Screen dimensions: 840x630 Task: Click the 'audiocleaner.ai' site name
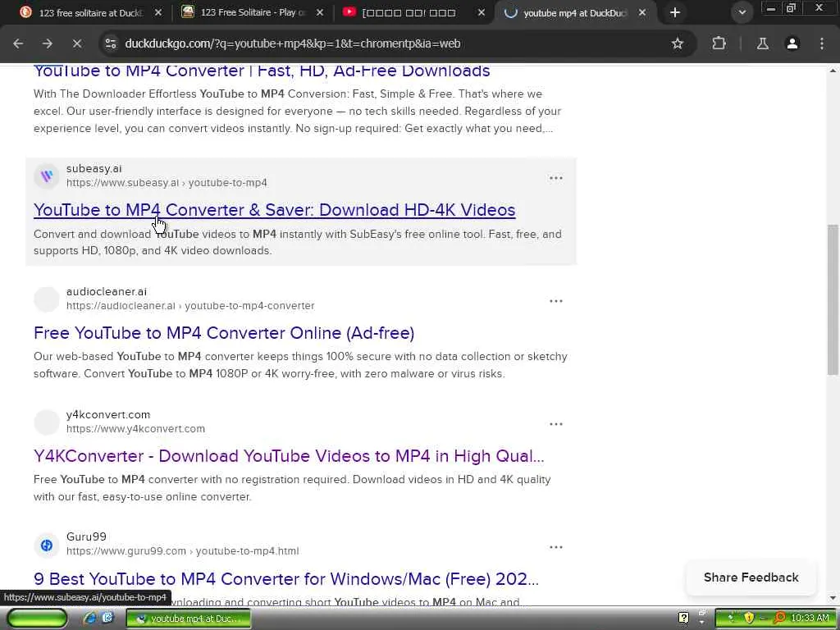pos(106,292)
